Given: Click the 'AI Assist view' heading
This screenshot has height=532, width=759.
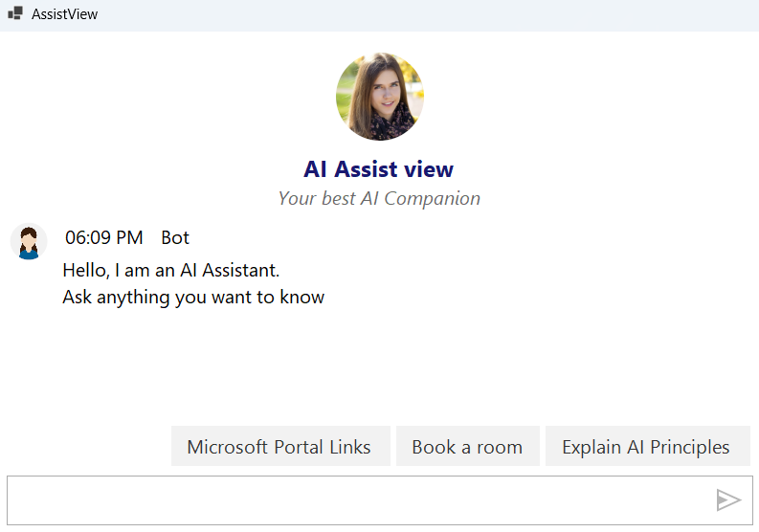Looking at the screenshot, I should click(378, 169).
